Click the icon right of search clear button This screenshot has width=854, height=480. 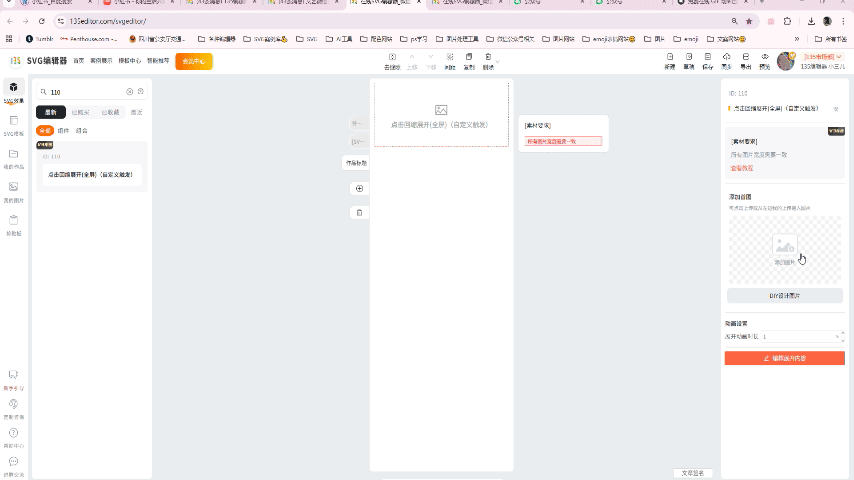pyautogui.click(x=141, y=92)
